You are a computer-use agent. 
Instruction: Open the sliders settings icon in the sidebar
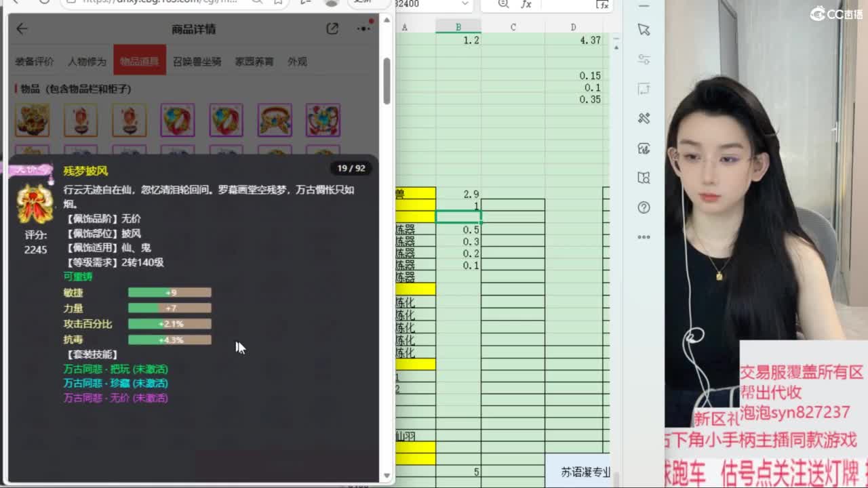644,60
